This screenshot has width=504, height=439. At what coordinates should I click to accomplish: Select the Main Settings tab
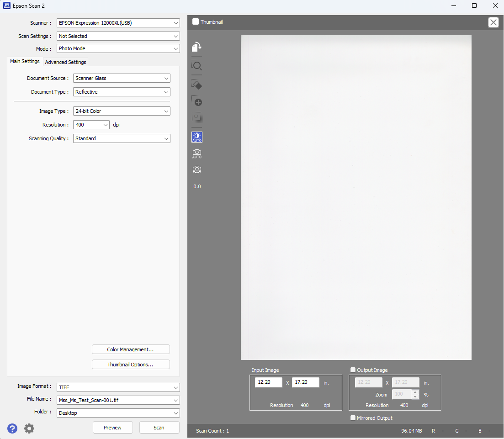(25, 61)
